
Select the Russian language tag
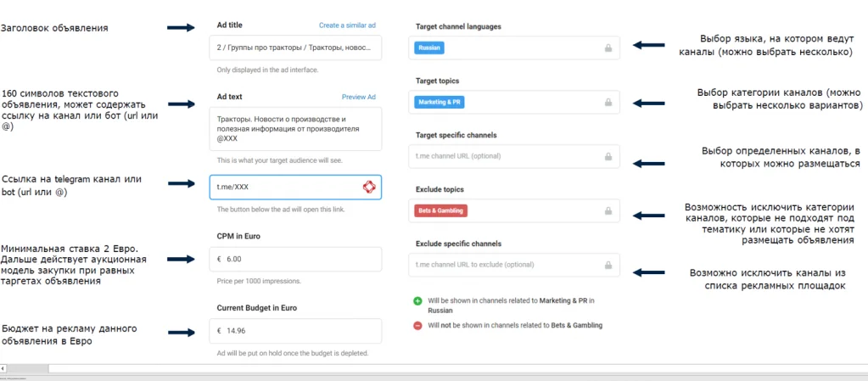(x=429, y=48)
